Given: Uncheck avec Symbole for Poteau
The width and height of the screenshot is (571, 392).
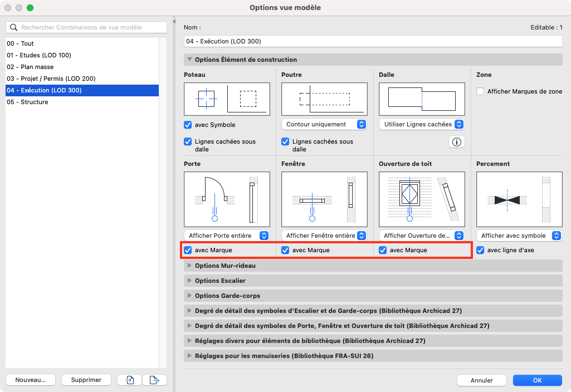Looking at the screenshot, I should (188, 125).
